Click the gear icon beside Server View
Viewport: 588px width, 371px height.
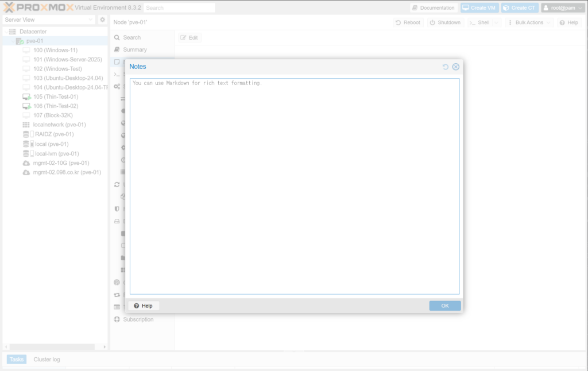102,20
